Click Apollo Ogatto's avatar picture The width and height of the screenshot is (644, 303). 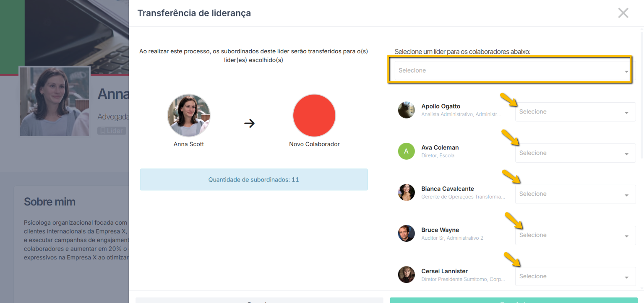point(406,110)
